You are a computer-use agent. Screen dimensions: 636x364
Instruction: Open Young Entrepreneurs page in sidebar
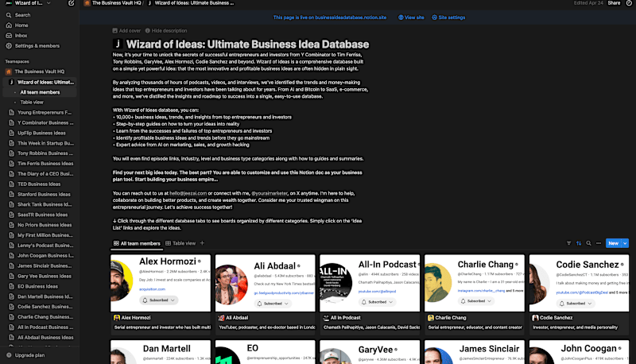[x=39, y=112]
